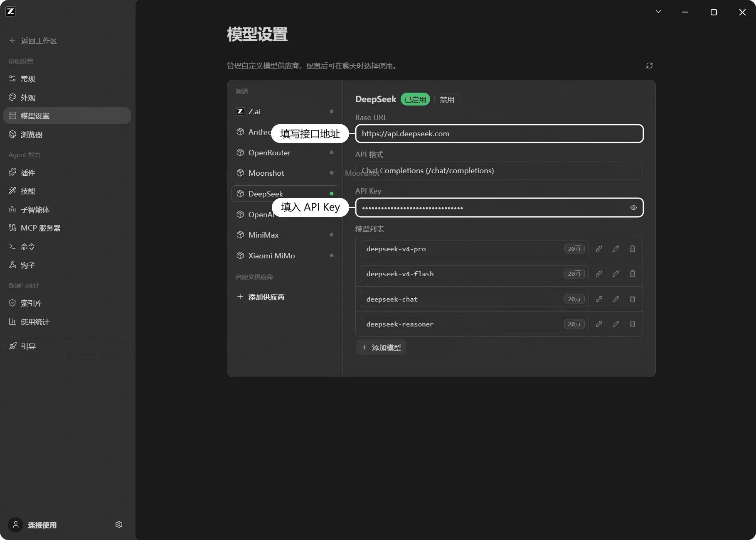Open the 子智能体 sub-agents page
The height and width of the screenshot is (540, 756).
[x=67, y=210]
